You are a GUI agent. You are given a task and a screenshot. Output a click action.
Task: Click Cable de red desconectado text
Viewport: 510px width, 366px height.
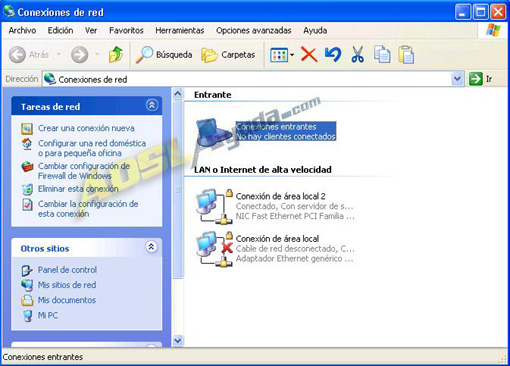coord(295,249)
